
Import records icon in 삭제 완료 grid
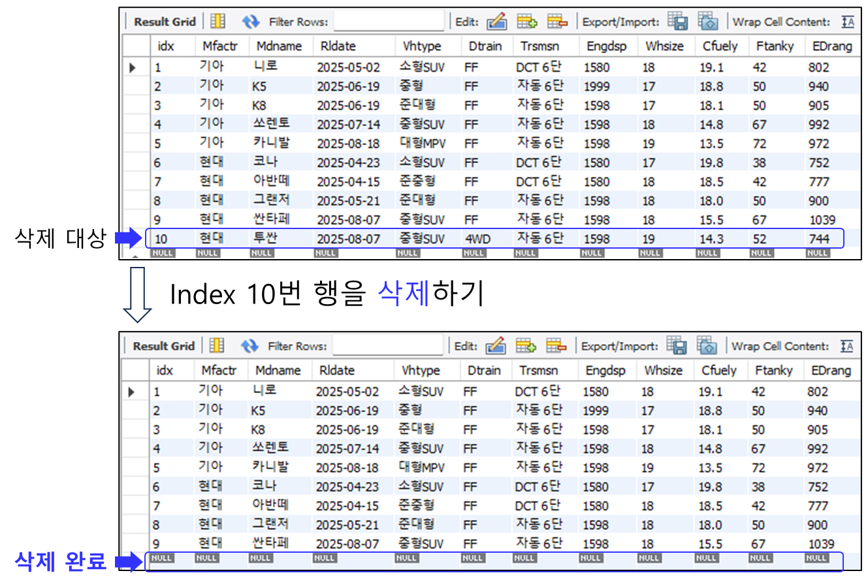coord(707,346)
